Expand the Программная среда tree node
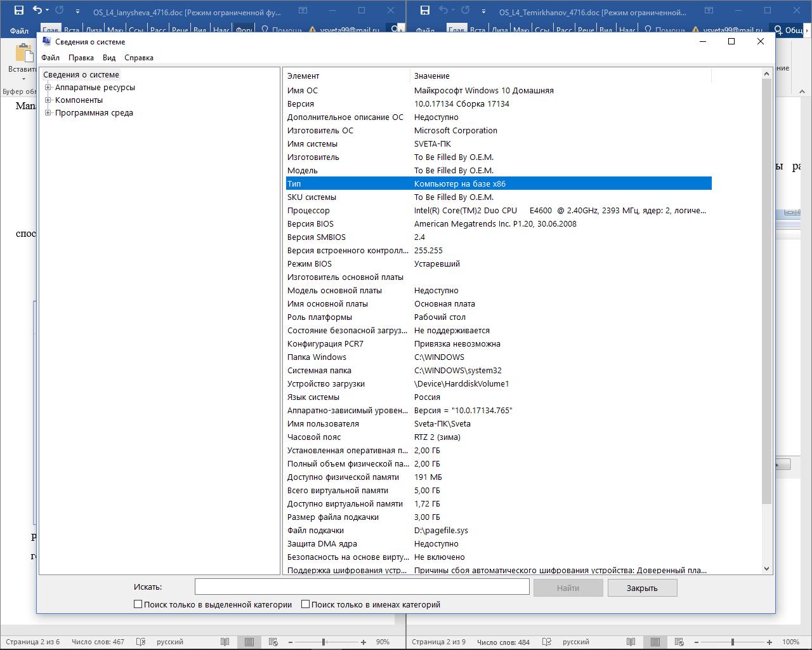Screen dimensions: 812x650 tap(48, 113)
